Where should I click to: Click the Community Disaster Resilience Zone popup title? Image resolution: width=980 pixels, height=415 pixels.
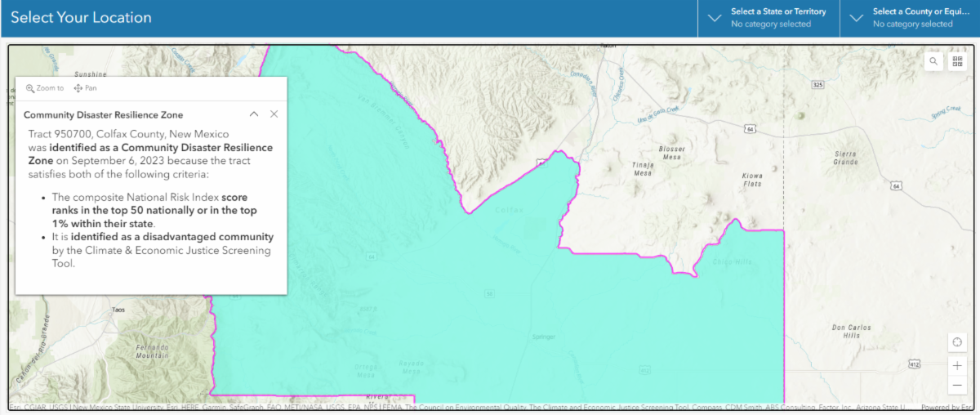pyautogui.click(x=104, y=115)
